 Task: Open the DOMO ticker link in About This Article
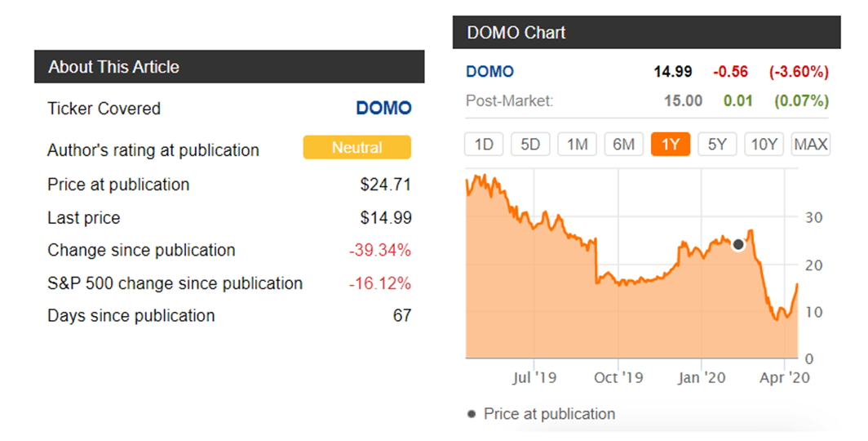[x=383, y=108]
